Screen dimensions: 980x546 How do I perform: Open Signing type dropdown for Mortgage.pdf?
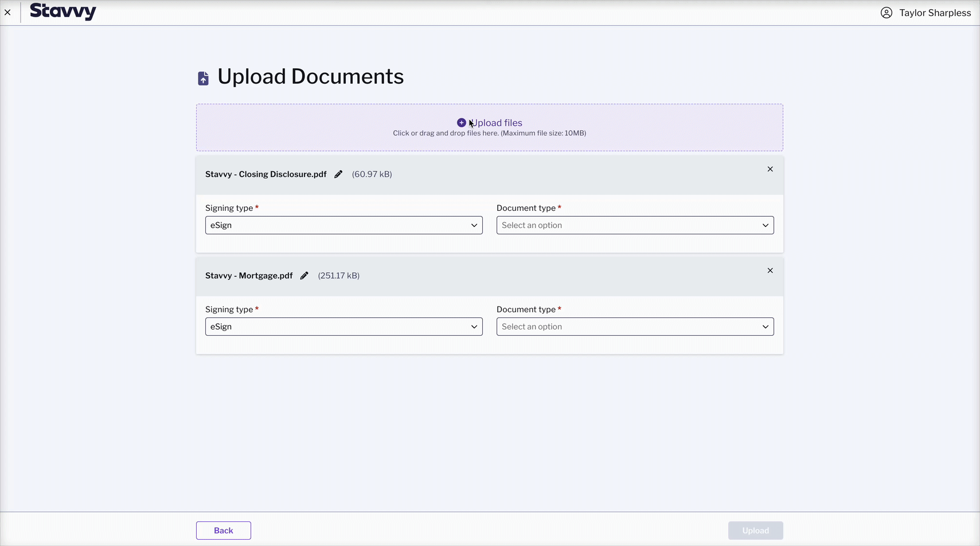(x=344, y=327)
